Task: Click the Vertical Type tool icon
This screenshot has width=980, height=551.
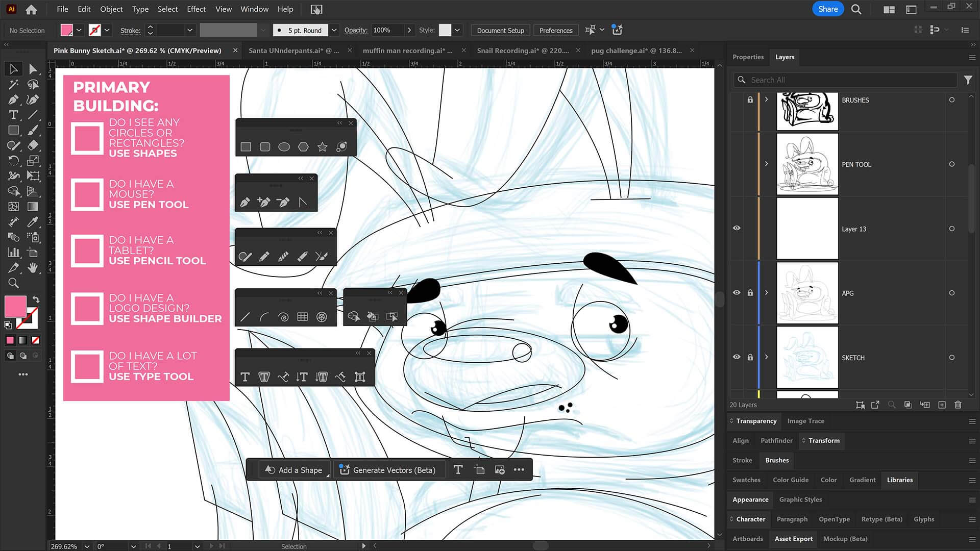Action: pos(302,377)
